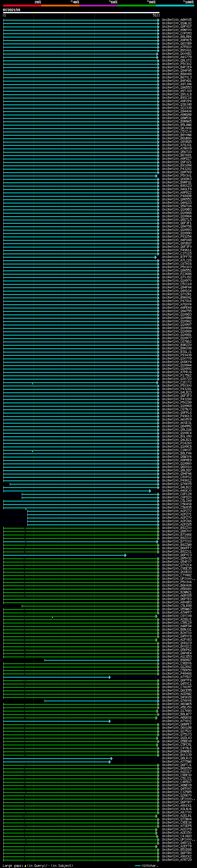Select hit label UniRef100_B5XD88
197x868 pixels.
point(177,850)
